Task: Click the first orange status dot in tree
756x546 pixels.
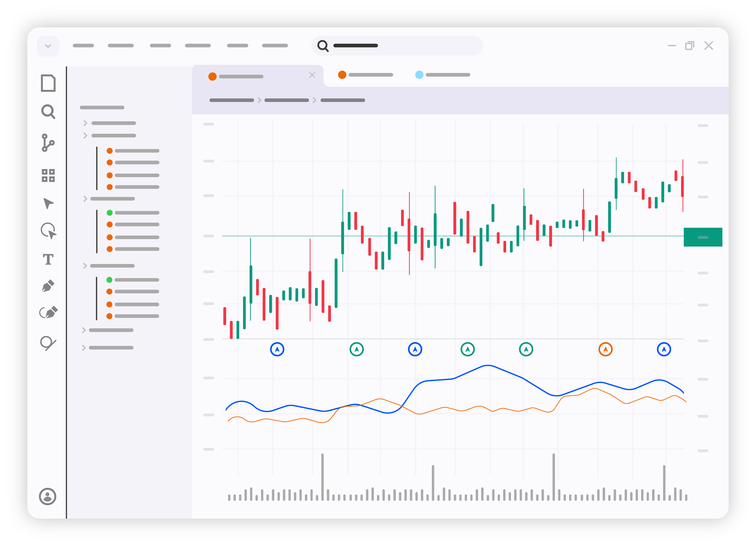Action: 109,151
